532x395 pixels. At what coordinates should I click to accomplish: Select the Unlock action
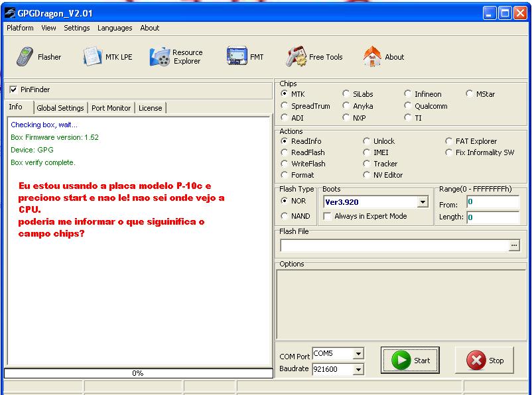tap(366, 141)
